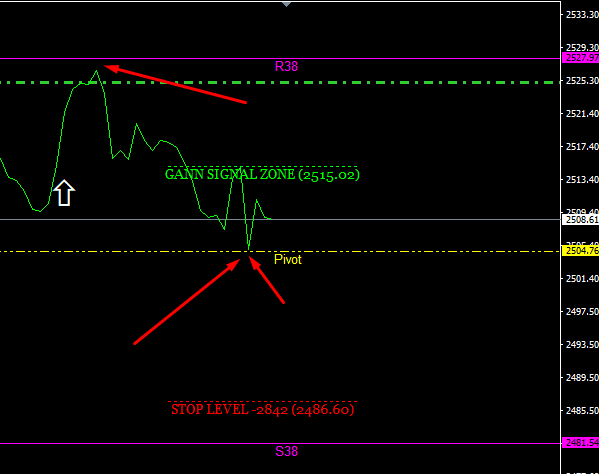Click the chart shift triangle at top
The width and height of the screenshot is (599, 474).
coord(287,4)
